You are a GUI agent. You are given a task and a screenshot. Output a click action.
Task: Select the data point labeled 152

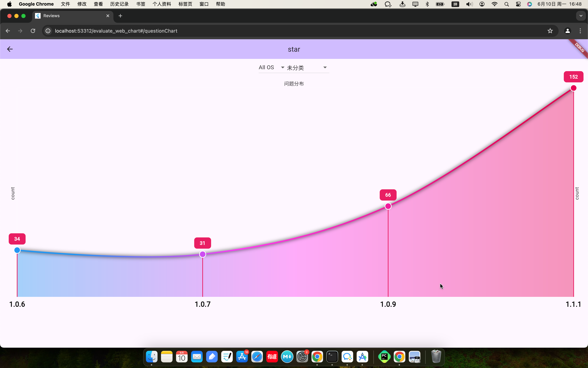pos(573,88)
